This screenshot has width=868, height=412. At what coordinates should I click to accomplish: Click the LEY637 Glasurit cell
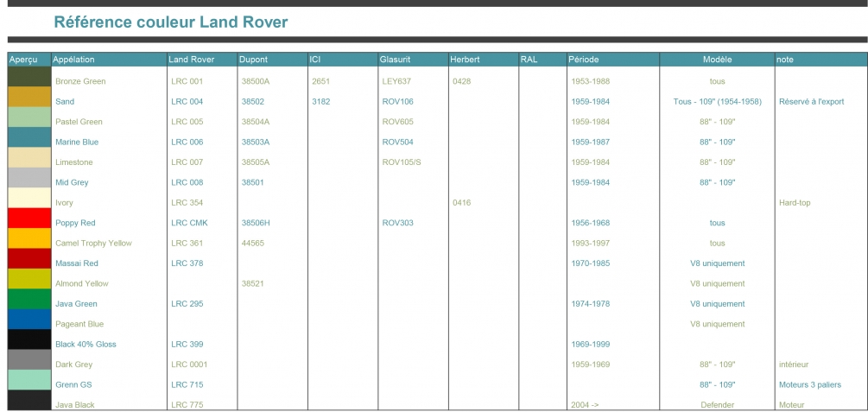pyautogui.click(x=396, y=81)
